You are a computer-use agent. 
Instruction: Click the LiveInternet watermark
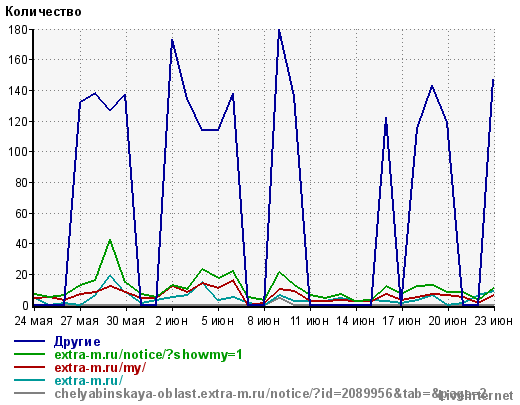(476, 396)
